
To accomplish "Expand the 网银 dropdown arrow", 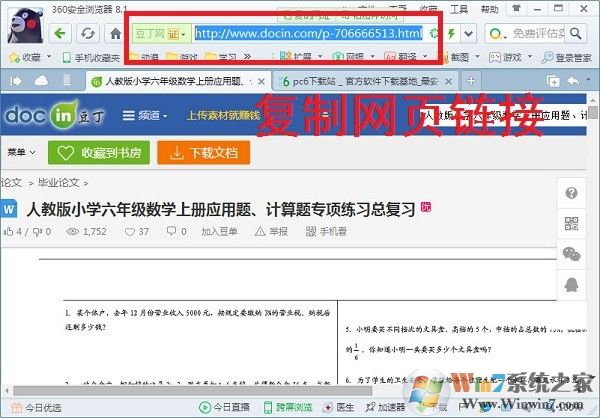I will point(372,57).
